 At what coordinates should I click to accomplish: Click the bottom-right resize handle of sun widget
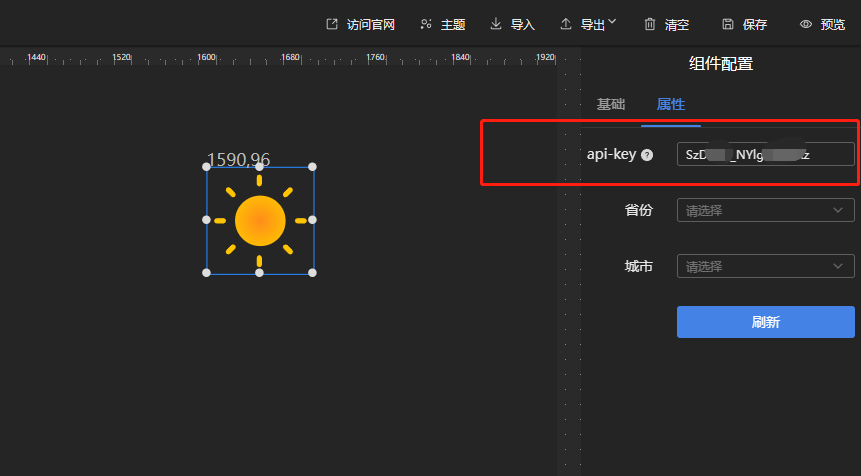pos(312,272)
